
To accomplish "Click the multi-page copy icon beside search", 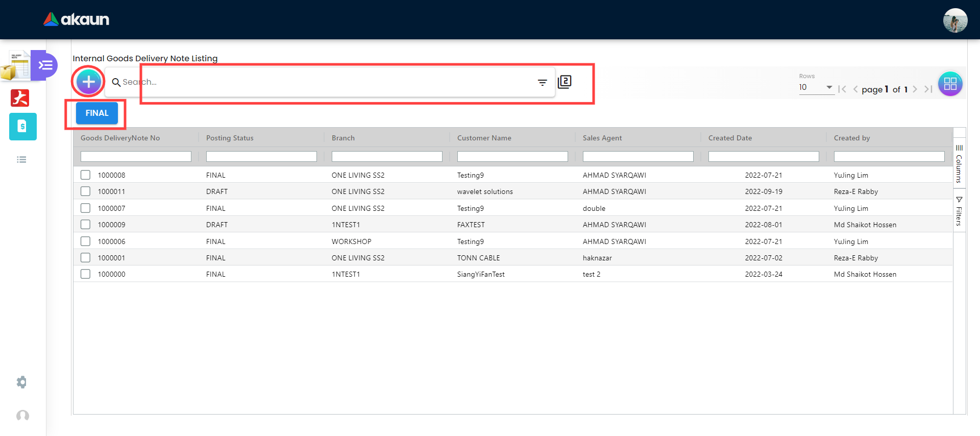I will (x=565, y=82).
